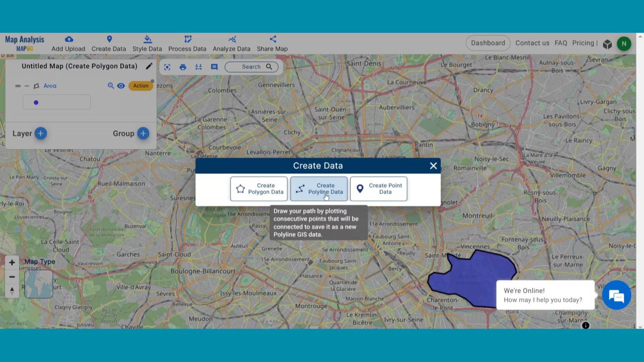This screenshot has width=644, height=362.
Task: Click the compass reset north icon
Action: click(x=12, y=290)
